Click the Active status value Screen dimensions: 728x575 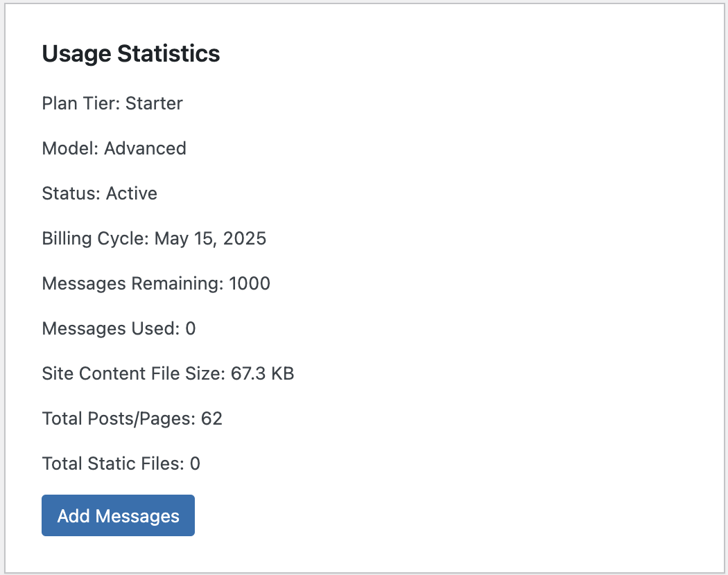[132, 193]
